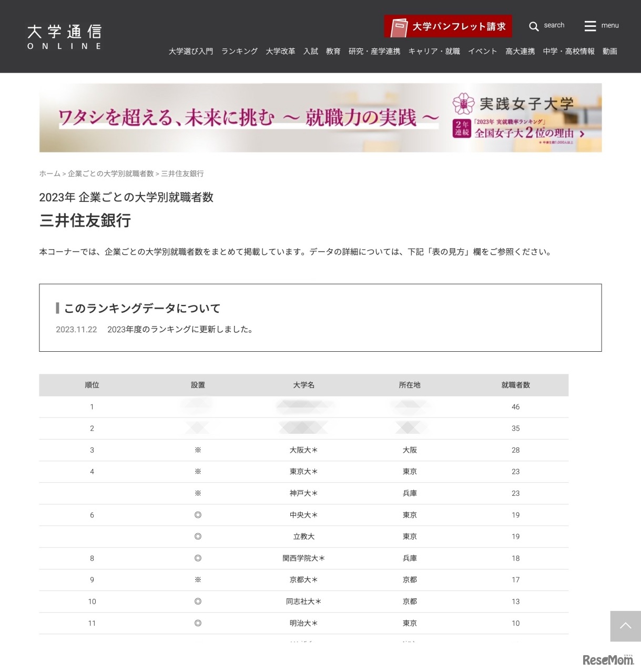
Task: Select 高大連携 in the navigation
Action: (520, 52)
